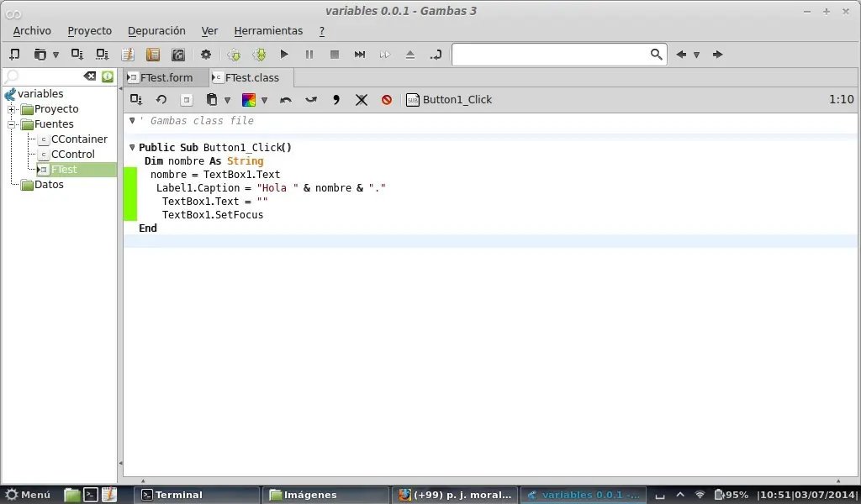Click the reload file icon in editor toolbar

[x=161, y=100]
